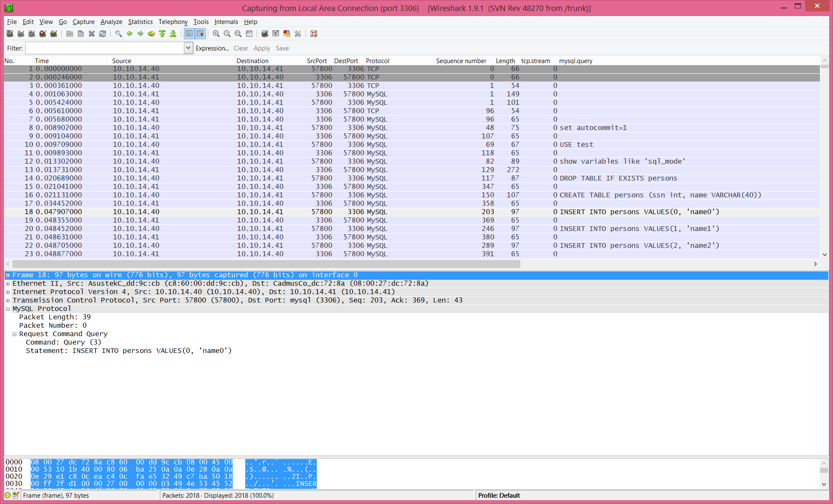Click the Save filter button
Image resolution: width=833 pixels, height=504 pixels.
click(x=282, y=48)
